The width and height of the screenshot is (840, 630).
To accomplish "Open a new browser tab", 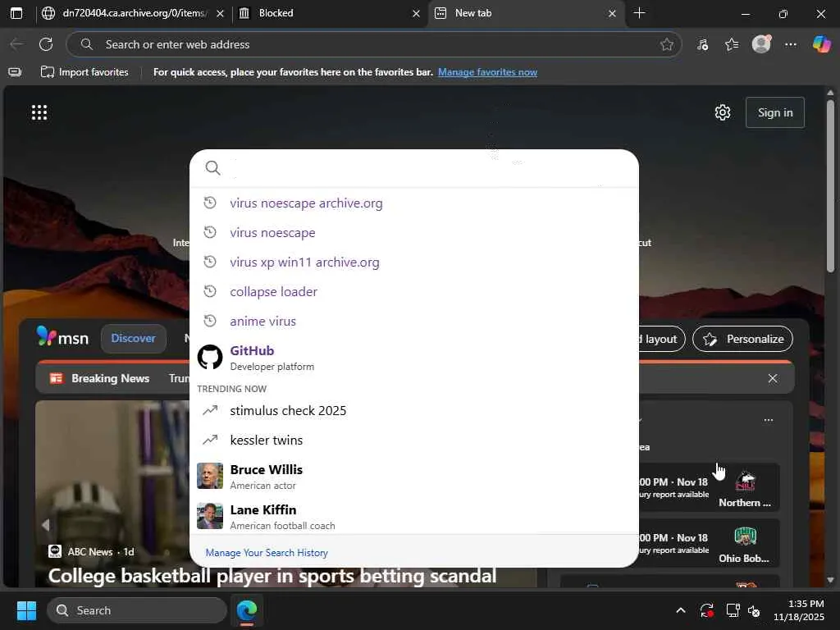I will [x=639, y=13].
